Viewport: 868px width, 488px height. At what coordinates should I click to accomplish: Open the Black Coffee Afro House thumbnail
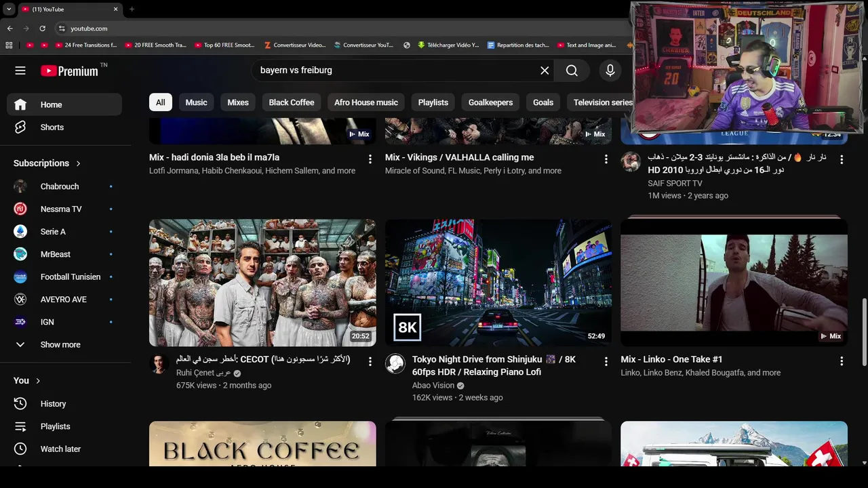click(x=262, y=444)
